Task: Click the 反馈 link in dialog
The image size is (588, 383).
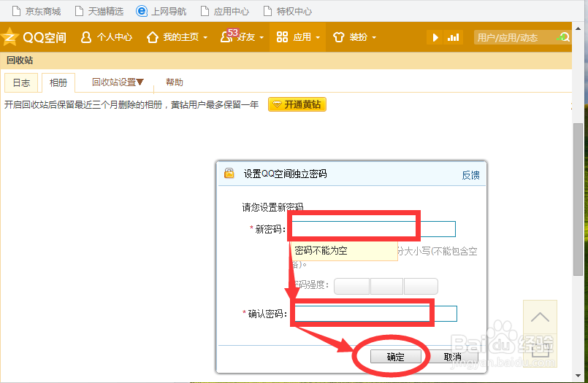Action: [470, 175]
